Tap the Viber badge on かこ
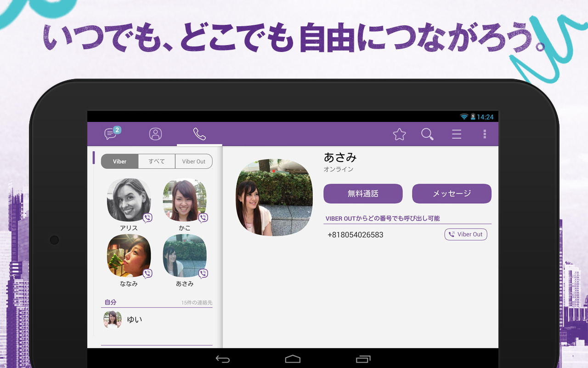 (x=203, y=218)
